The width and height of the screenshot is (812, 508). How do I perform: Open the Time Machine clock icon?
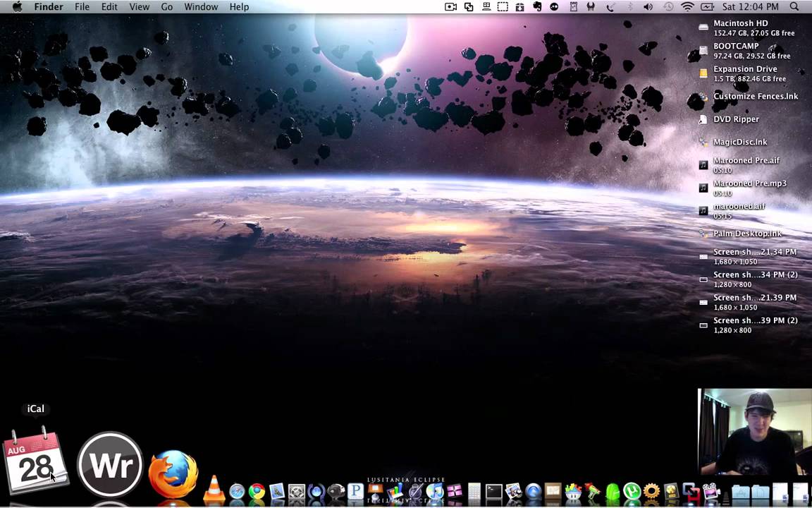coord(668,7)
